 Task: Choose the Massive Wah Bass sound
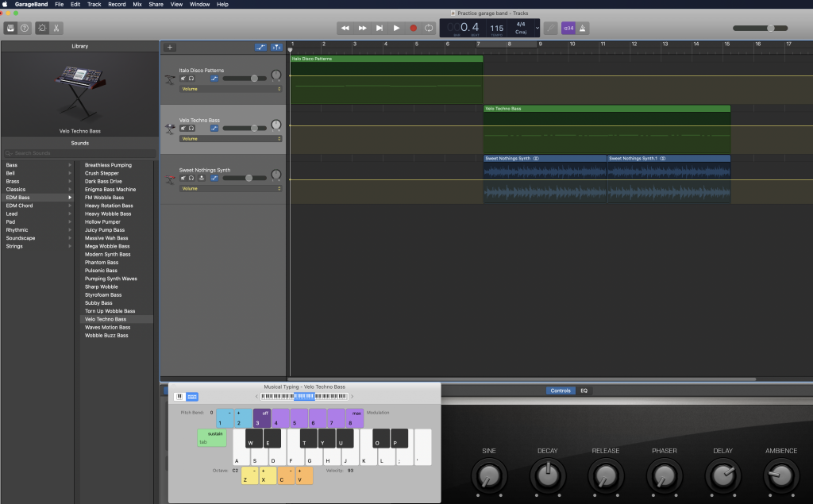106,238
